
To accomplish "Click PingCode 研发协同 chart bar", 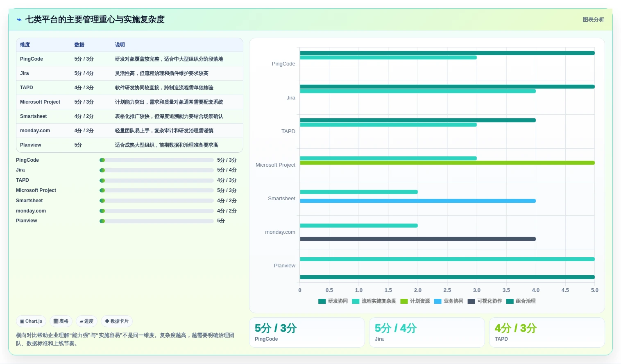I will point(447,53).
